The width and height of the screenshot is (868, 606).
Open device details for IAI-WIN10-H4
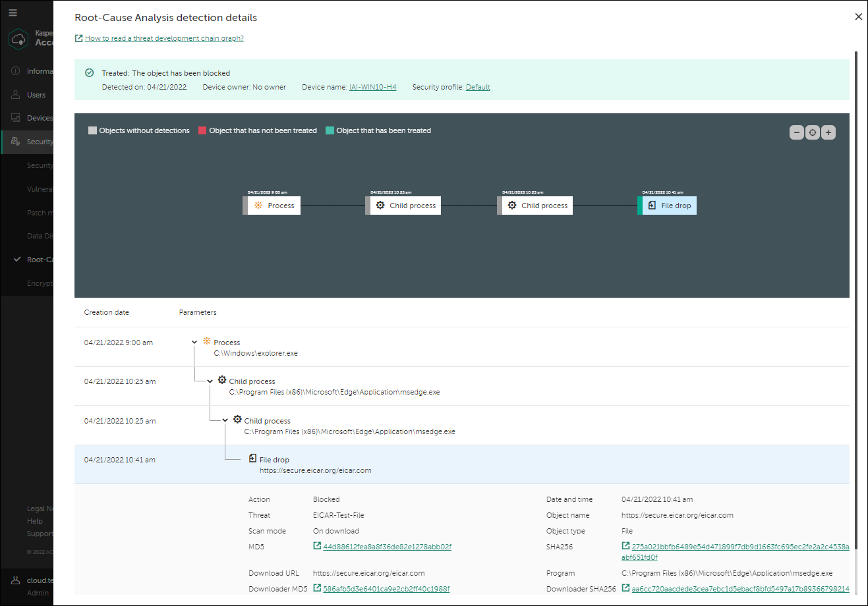click(x=373, y=86)
